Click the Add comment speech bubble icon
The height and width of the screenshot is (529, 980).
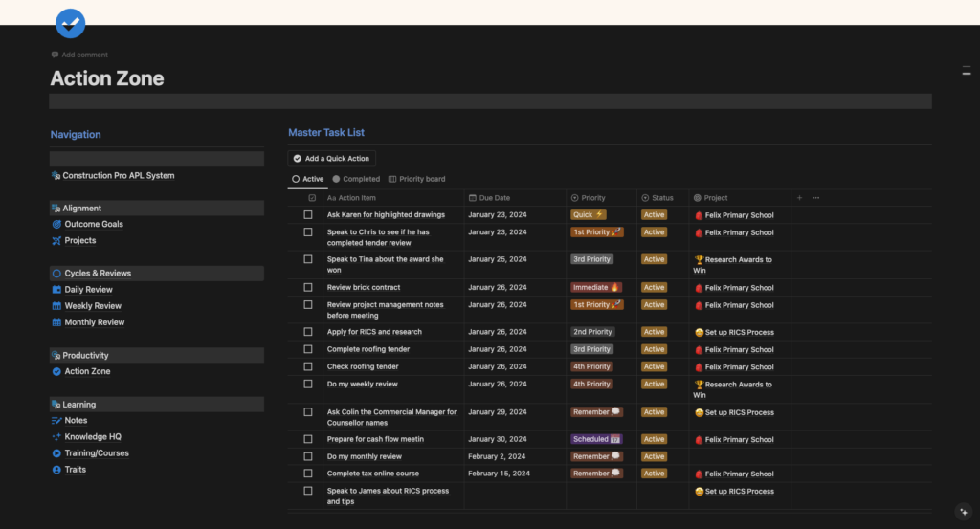click(56, 55)
